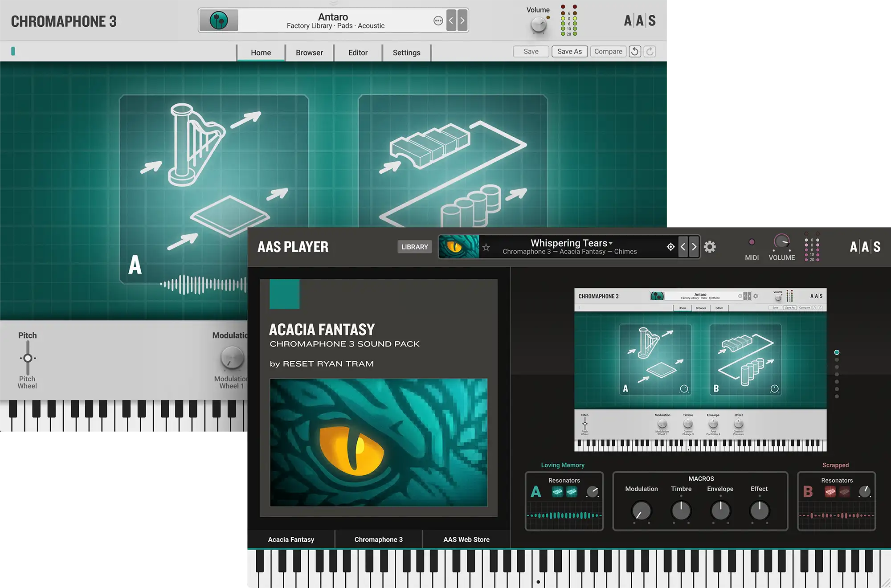Select the Acacia Fantasy bottom tab
Image resolution: width=891 pixels, height=588 pixels.
coord(291,539)
